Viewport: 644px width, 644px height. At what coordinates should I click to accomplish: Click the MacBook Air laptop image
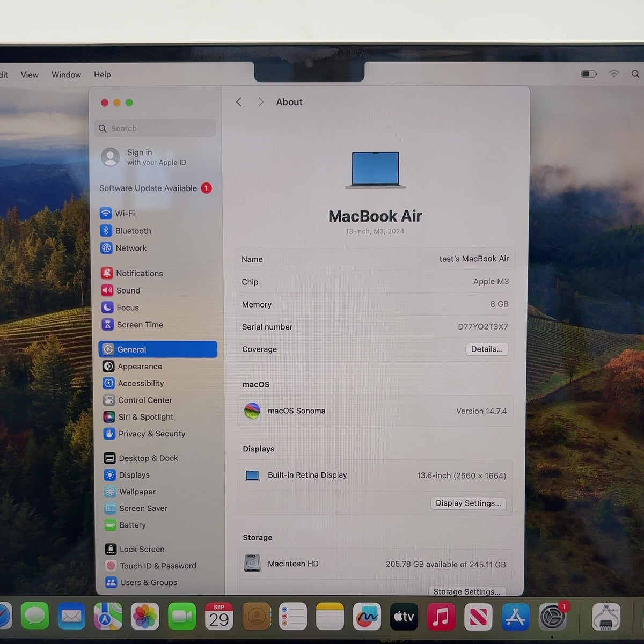pos(375,170)
